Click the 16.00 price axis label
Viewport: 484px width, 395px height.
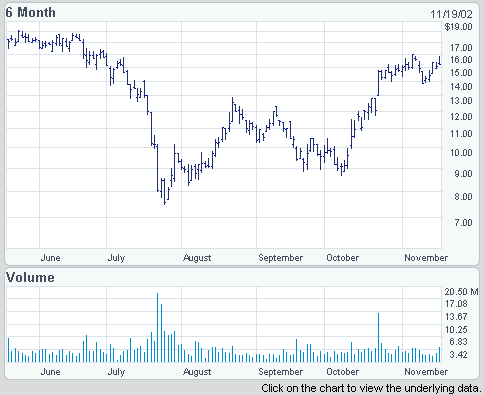point(461,60)
